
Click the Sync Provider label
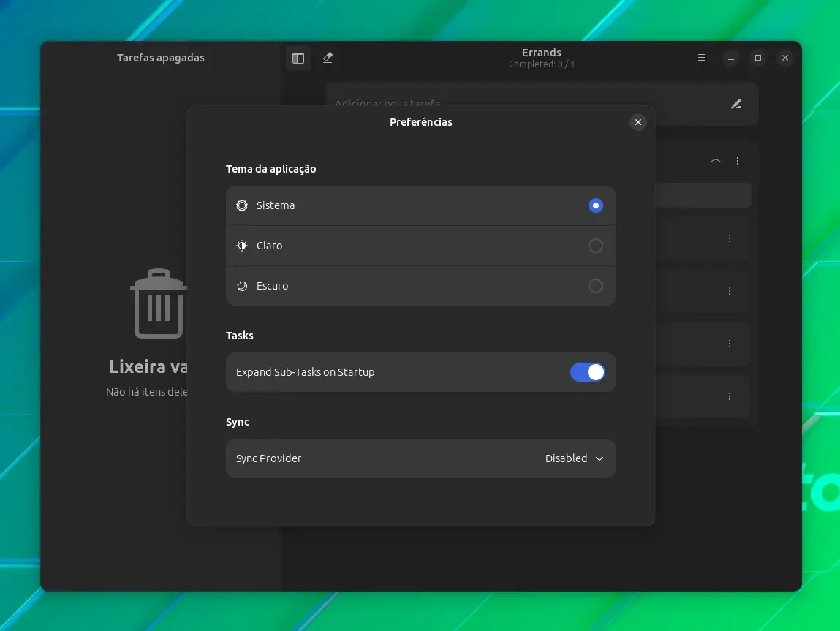(269, 458)
